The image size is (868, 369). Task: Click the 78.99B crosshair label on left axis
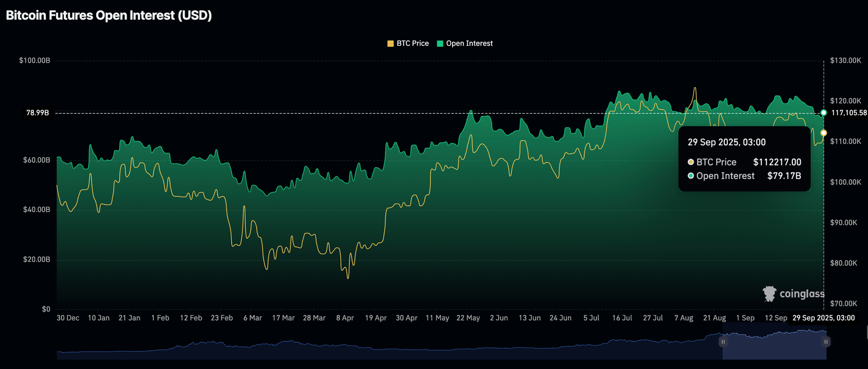point(37,113)
